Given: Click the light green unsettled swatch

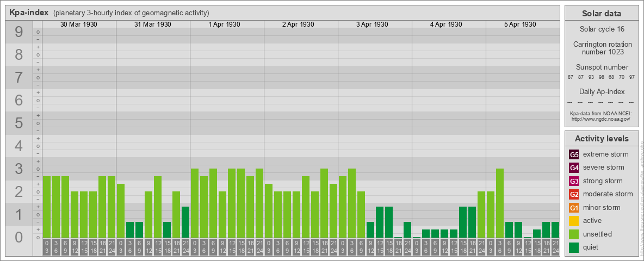Looking at the screenshot, I should [574, 234].
